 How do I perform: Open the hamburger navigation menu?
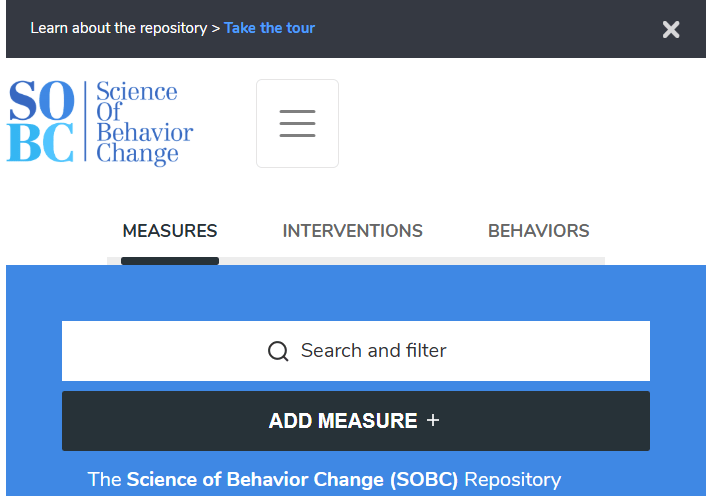click(x=297, y=123)
